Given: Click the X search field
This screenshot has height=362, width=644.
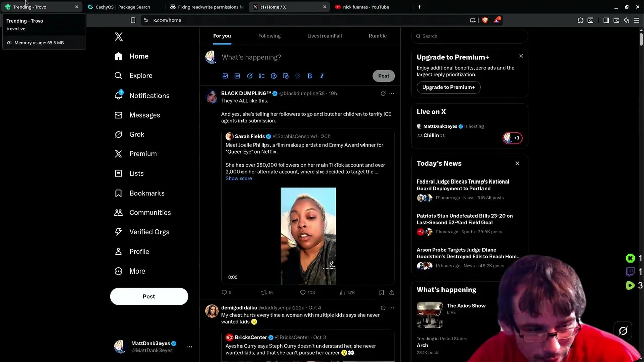Looking at the screenshot, I should pyautogui.click(x=469, y=36).
